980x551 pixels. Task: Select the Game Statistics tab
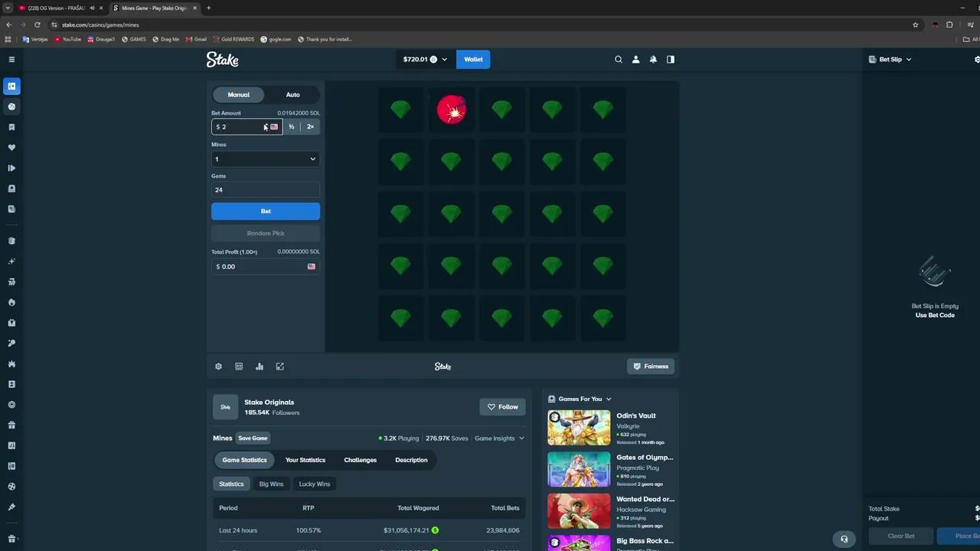[244, 460]
